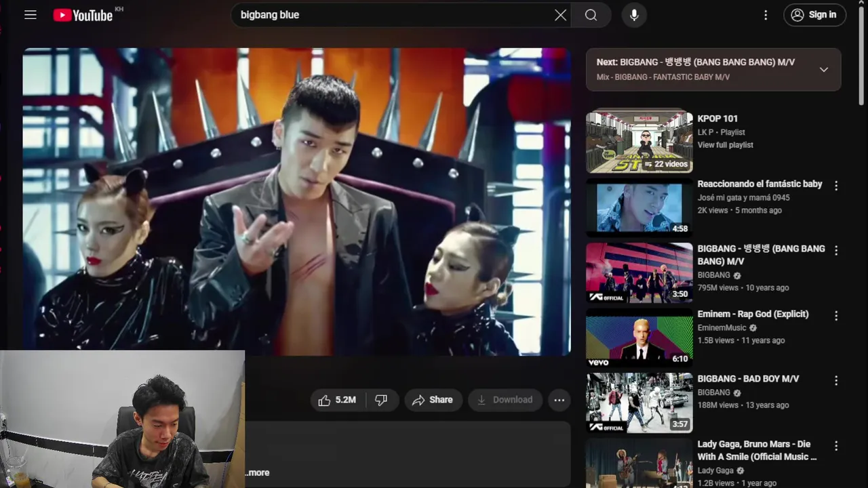
Task: Open BIGBANG channel under BAD BOY video
Action: 713,392
